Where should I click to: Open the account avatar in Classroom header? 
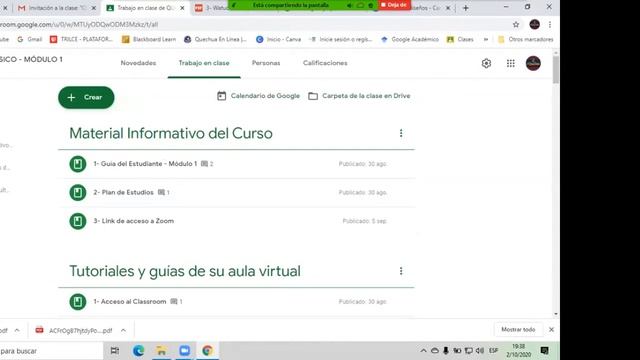tap(533, 63)
